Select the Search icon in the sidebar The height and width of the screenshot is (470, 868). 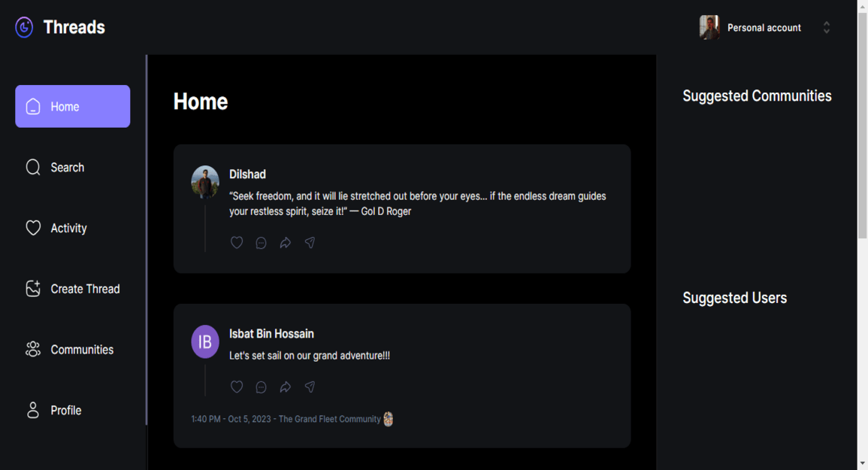pos(33,167)
